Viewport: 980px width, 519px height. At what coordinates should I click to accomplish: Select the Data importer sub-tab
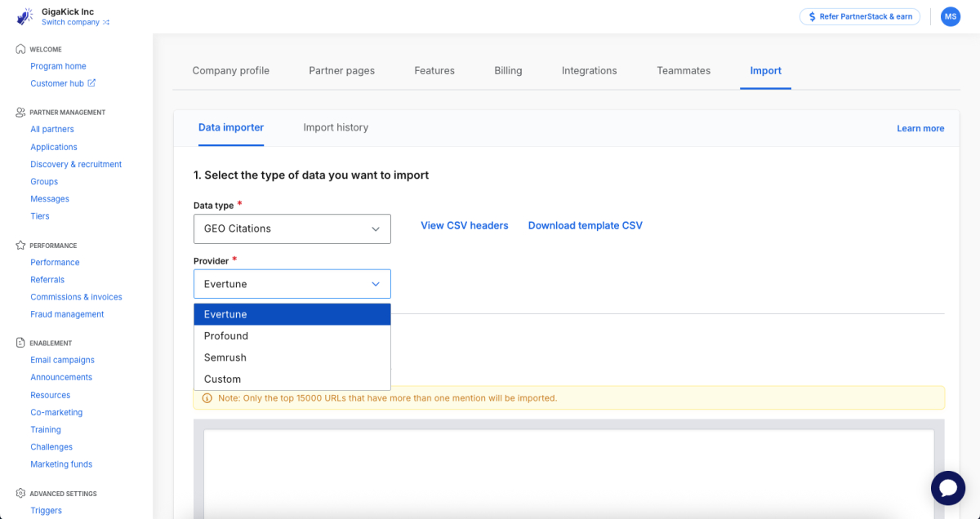[x=231, y=127]
